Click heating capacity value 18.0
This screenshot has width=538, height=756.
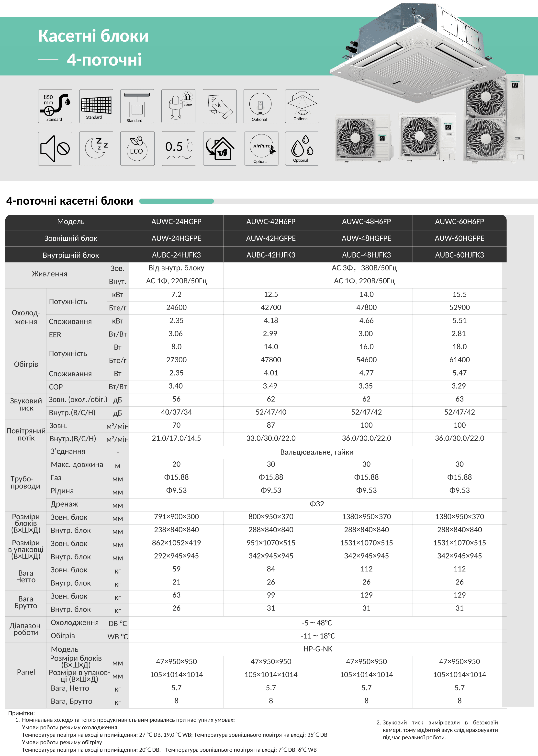(459, 347)
